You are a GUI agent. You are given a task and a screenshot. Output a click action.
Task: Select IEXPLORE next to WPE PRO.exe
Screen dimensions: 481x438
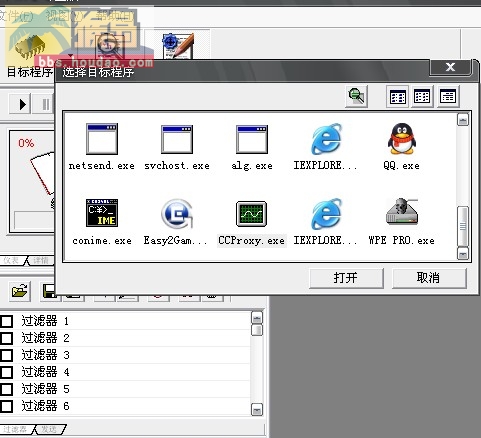(327, 214)
